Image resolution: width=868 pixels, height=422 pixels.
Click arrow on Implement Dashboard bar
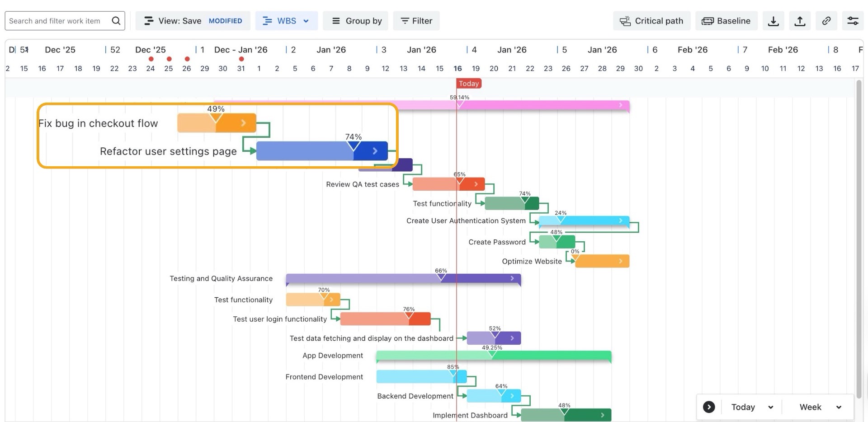coord(603,415)
